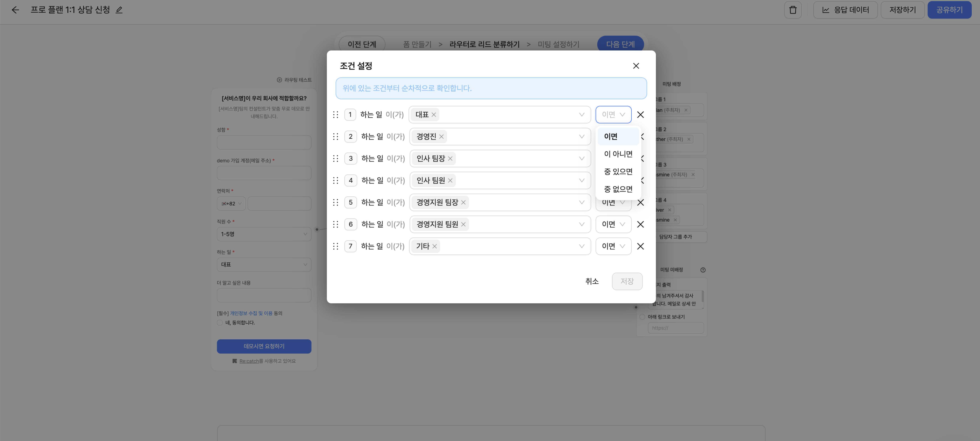Viewport: 980px width, 441px height.
Task: Click the pencil edit title icon
Action: [119, 10]
